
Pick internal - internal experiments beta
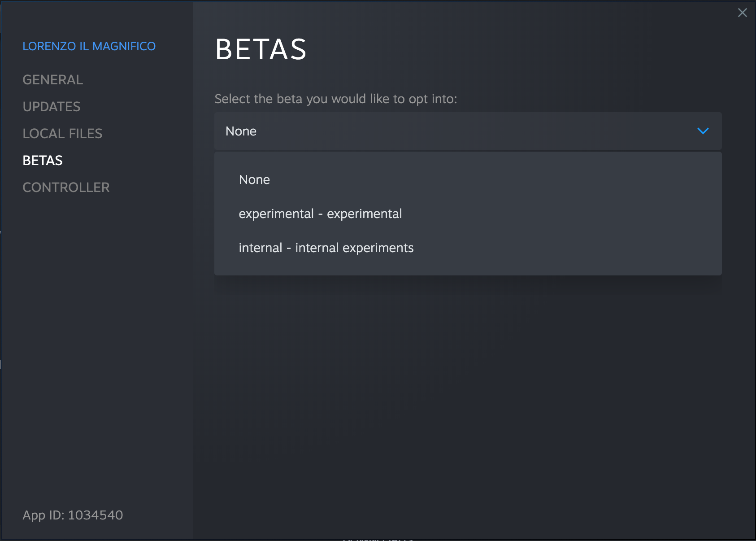[x=468, y=248]
